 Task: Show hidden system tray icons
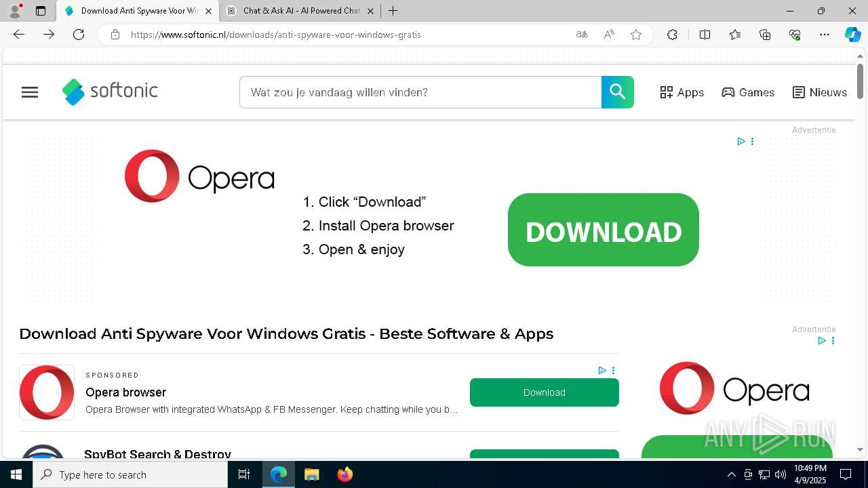click(731, 474)
